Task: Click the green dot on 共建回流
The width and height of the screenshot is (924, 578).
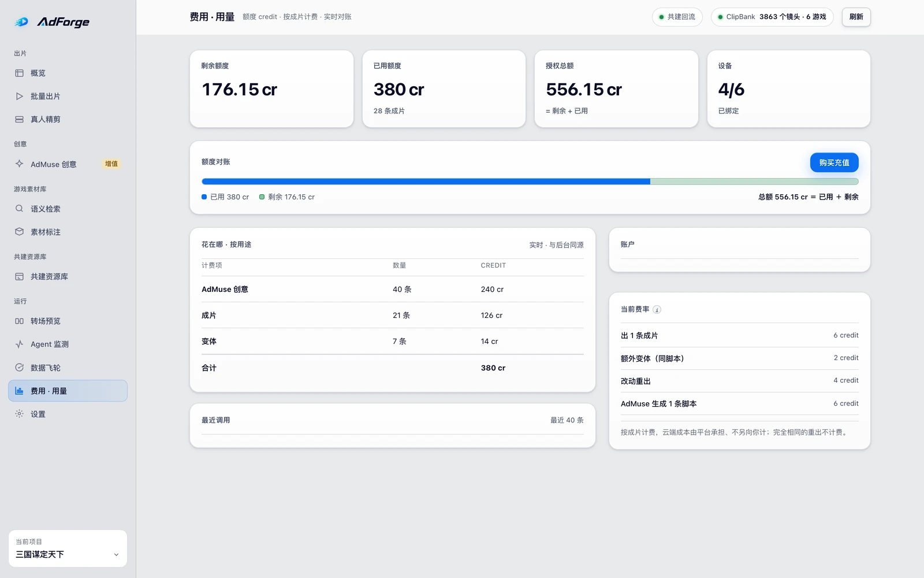Action: (662, 17)
